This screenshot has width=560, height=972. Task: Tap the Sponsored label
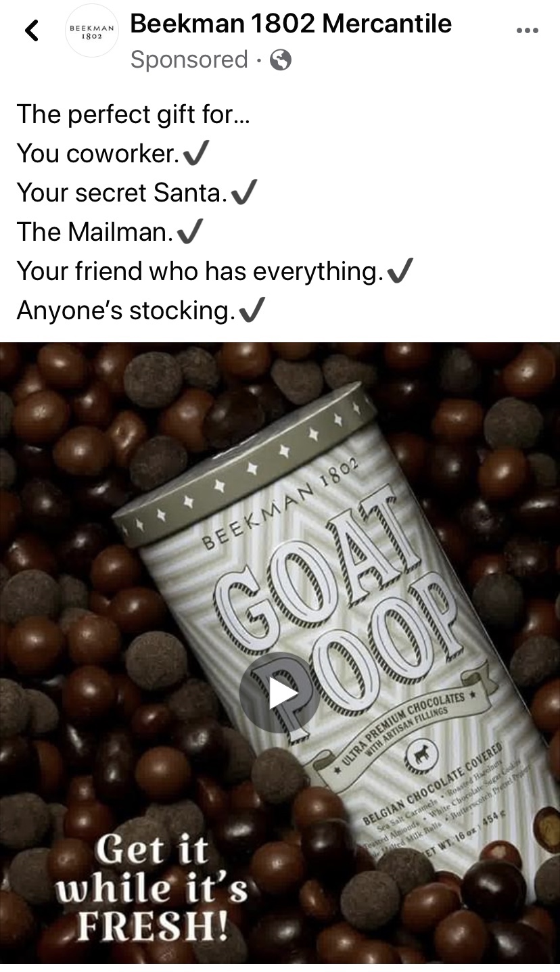(x=189, y=60)
